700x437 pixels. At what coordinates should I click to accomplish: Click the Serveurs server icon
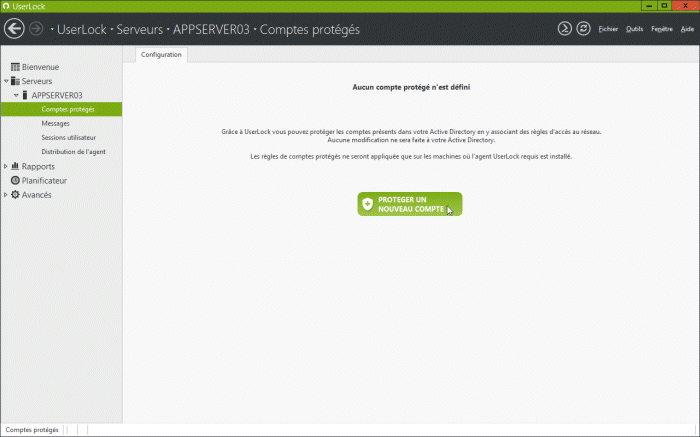coord(15,81)
